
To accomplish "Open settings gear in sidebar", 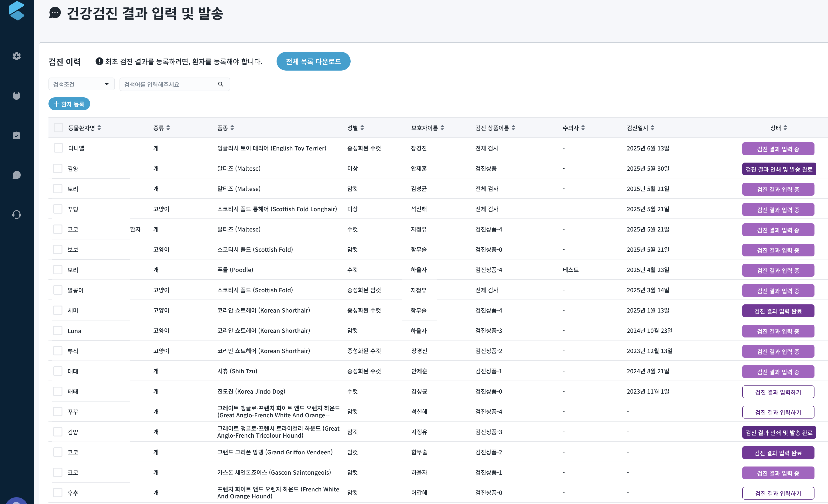I will 17,56.
